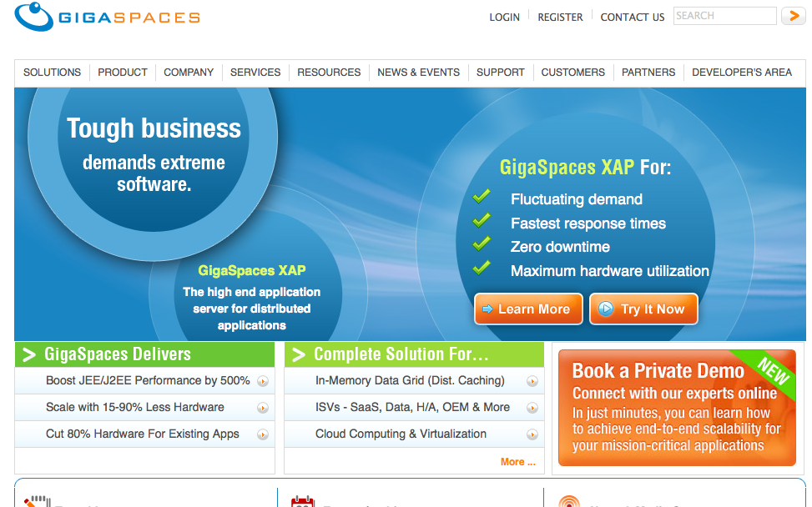Click the Login link
This screenshot has width=812, height=507.
pos(504,17)
